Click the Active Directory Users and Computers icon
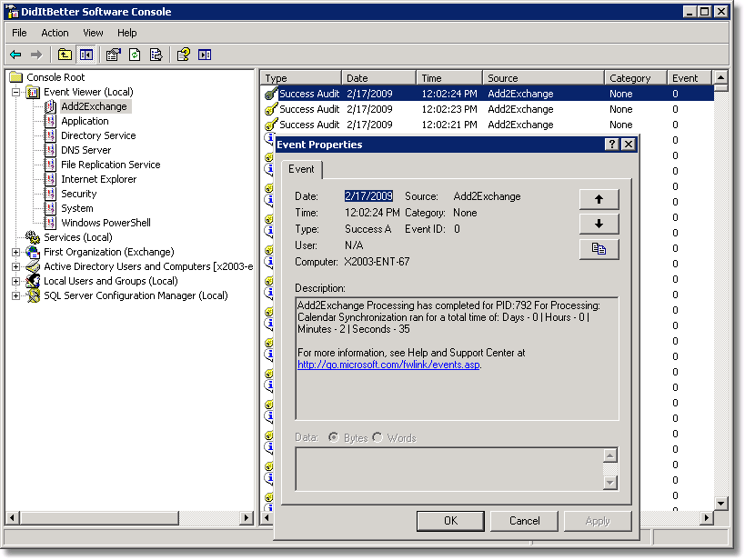 [33, 266]
